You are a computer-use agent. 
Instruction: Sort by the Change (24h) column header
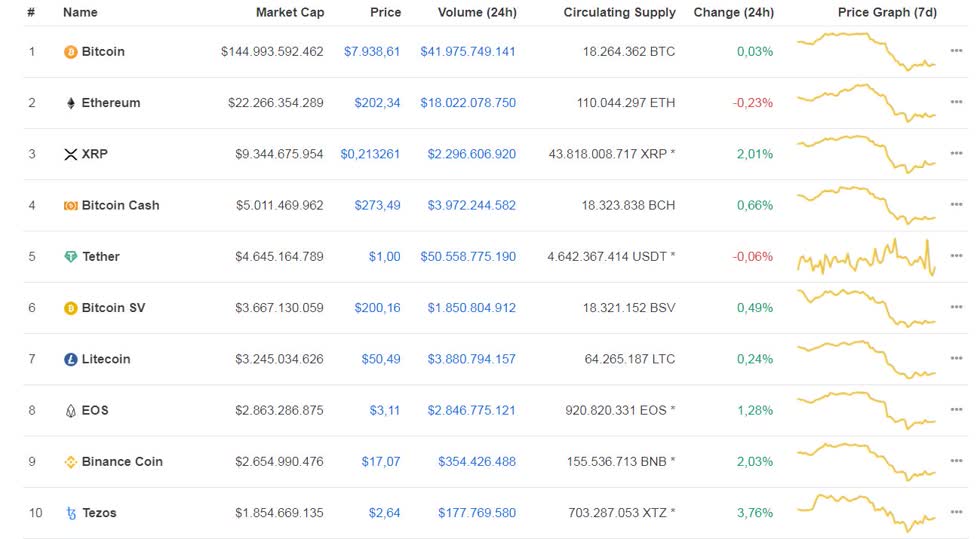[734, 13]
